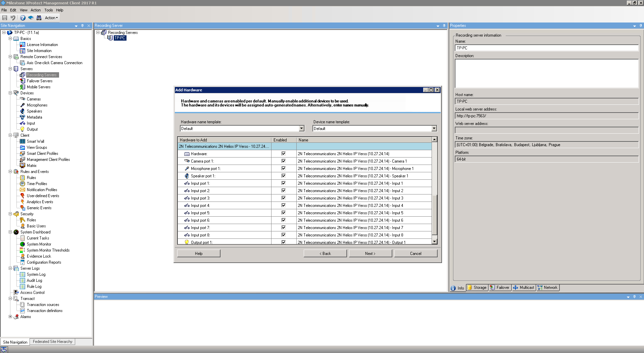Open the Smart Wall item icon
Viewport: 644px width, 353px height.
(x=22, y=141)
